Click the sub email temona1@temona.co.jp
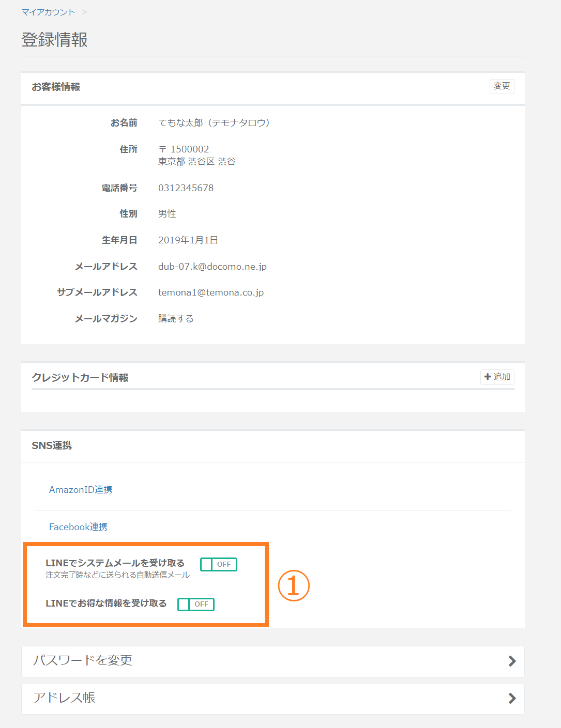The image size is (561, 728). (x=211, y=292)
